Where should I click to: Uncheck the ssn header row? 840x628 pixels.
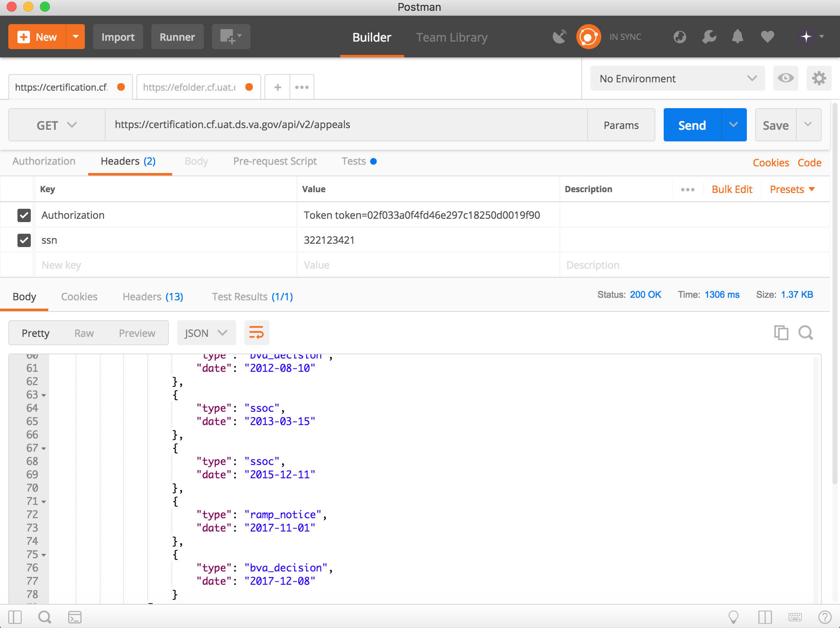(24, 240)
